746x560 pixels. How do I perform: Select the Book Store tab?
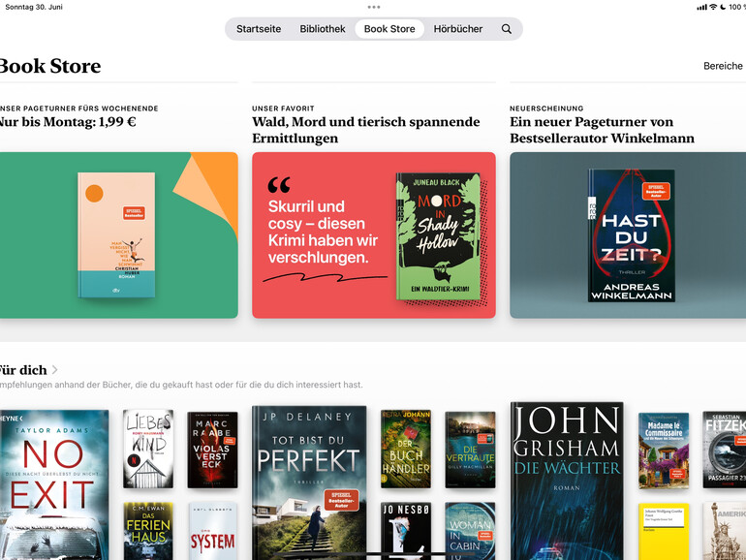(x=389, y=29)
